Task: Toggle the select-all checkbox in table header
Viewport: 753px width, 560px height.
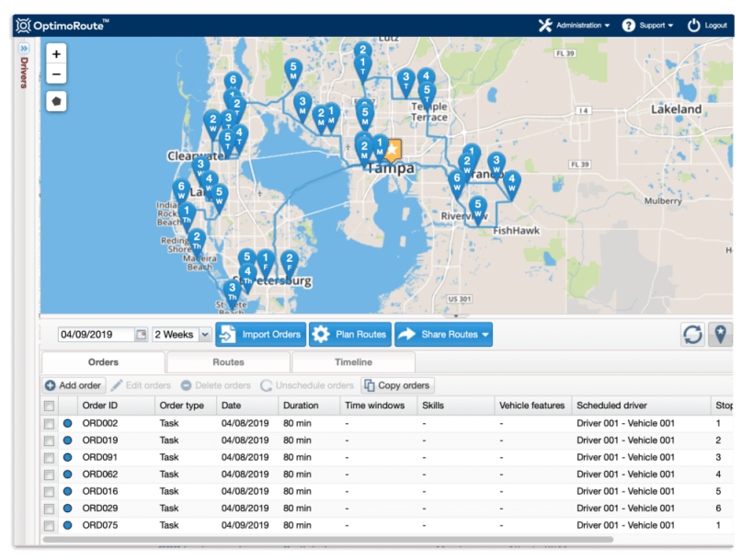Action: point(49,406)
